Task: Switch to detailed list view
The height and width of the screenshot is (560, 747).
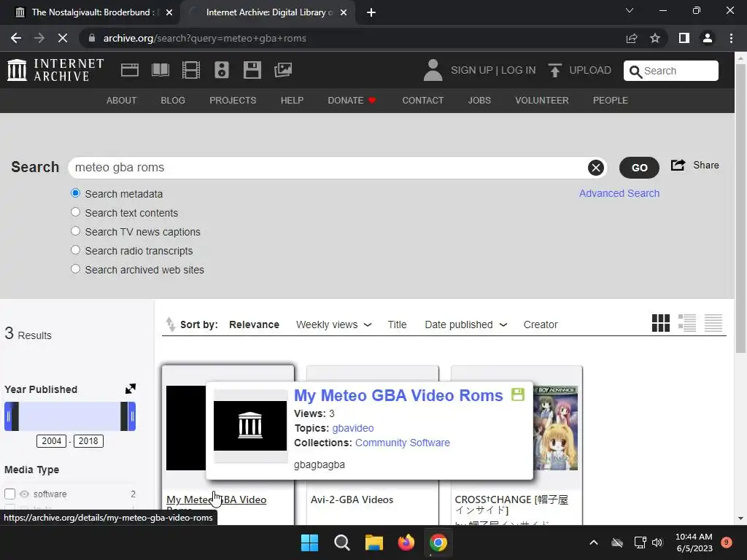Action: [687, 323]
